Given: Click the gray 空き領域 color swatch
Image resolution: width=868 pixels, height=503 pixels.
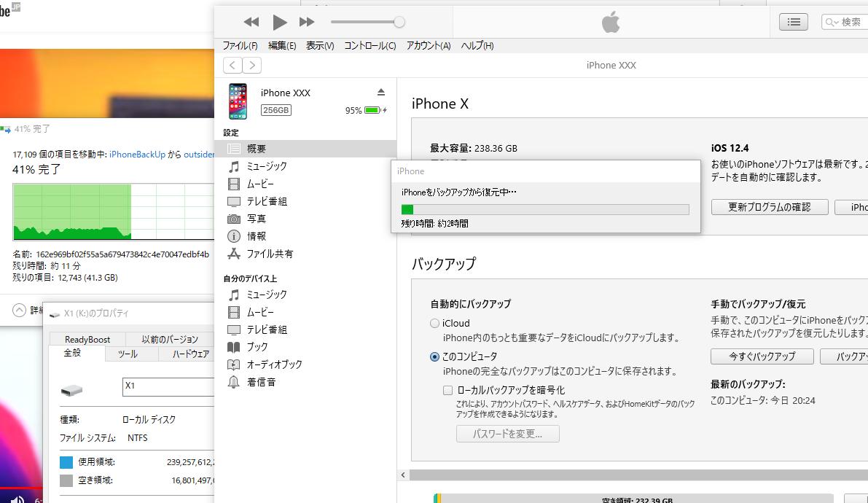Looking at the screenshot, I should tap(66, 480).
